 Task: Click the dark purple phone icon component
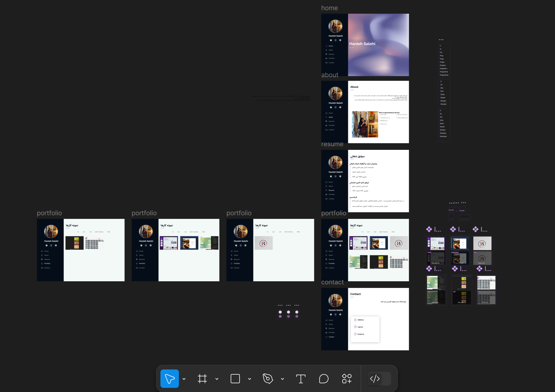pos(288,316)
